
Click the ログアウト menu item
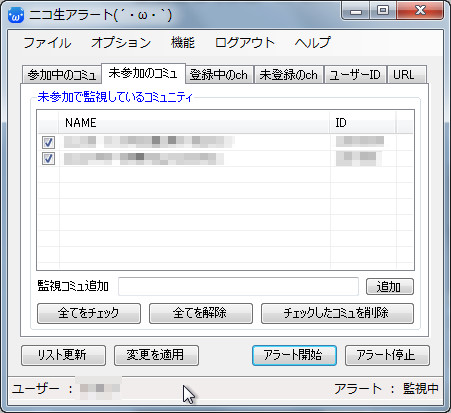pyautogui.click(x=244, y=43)
